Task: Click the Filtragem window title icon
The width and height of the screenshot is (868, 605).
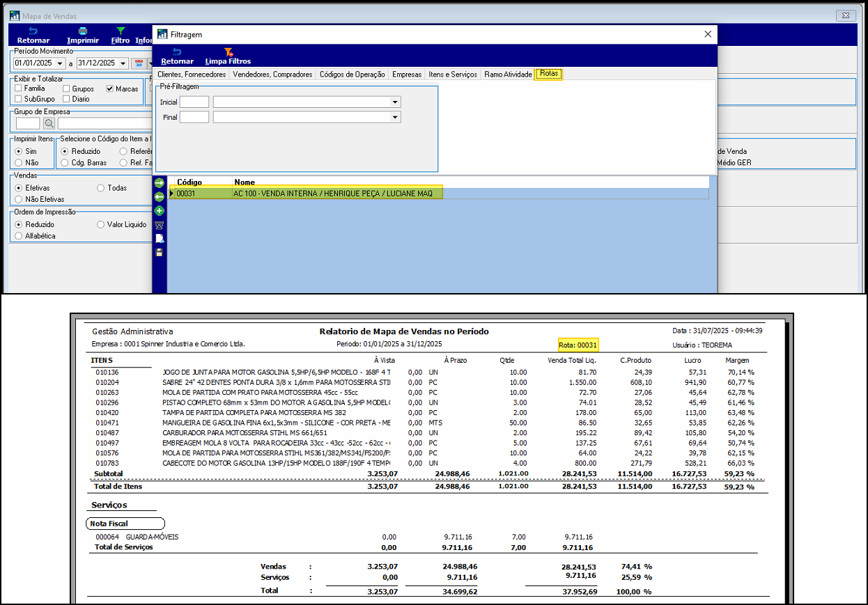Action: tap(162, 34)
